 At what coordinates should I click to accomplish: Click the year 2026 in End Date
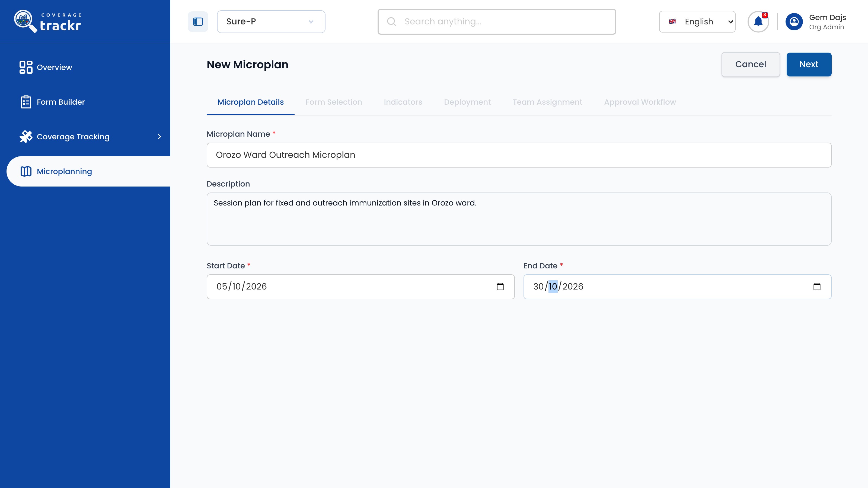(x=573, y=287)
